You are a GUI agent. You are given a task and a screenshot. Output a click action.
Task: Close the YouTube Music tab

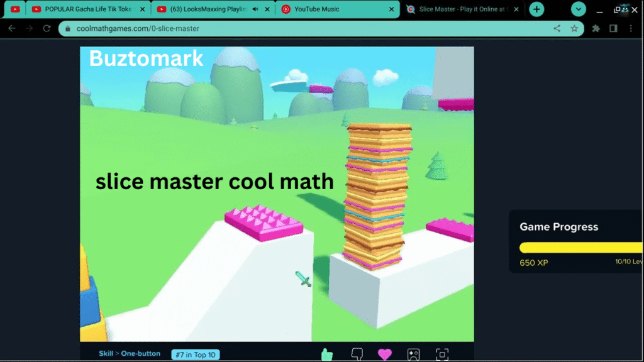391,9
